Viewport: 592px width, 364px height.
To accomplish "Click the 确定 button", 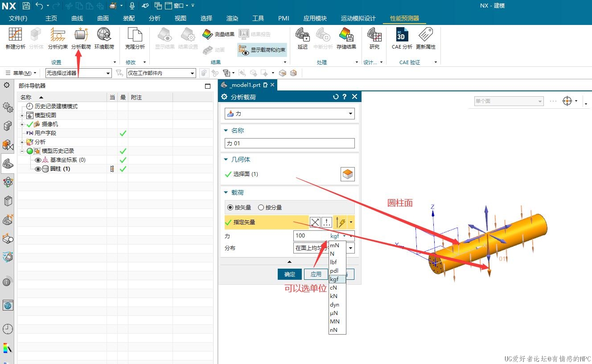I will click(x=290, y=274).
